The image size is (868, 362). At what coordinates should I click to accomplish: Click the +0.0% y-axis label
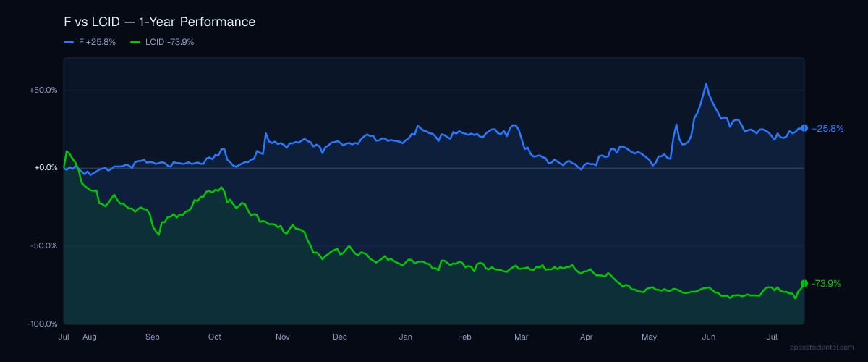click(46, 168)
